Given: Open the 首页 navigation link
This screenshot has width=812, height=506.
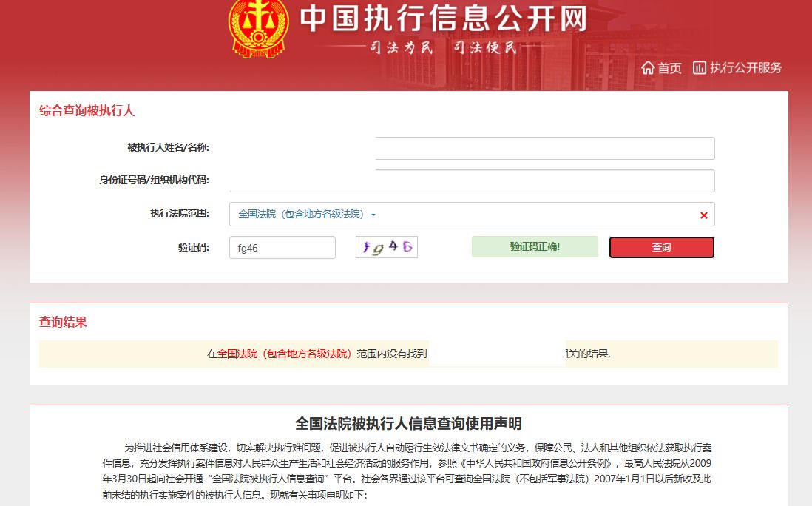Looking at the screenshot, I should 669,68.
